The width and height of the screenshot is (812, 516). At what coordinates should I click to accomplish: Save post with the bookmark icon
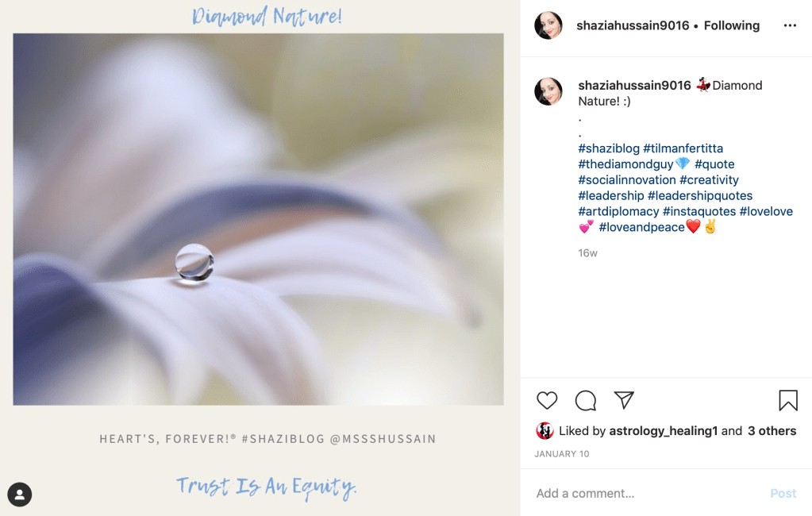coord(788,400)
